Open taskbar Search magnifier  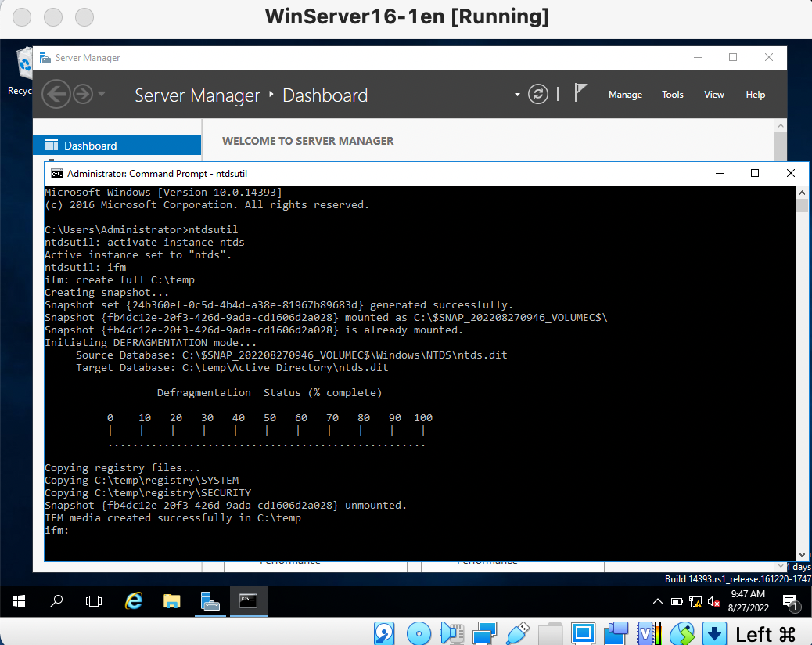56,601
